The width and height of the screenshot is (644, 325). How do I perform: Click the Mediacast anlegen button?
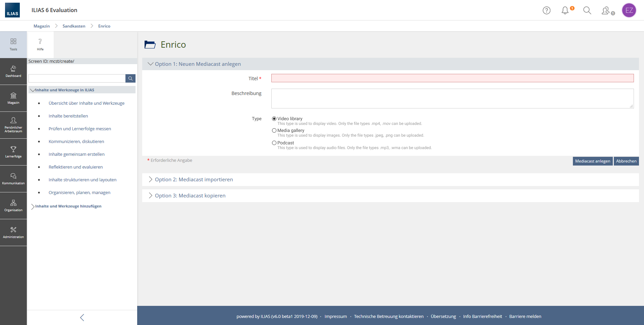pos(592,161)
